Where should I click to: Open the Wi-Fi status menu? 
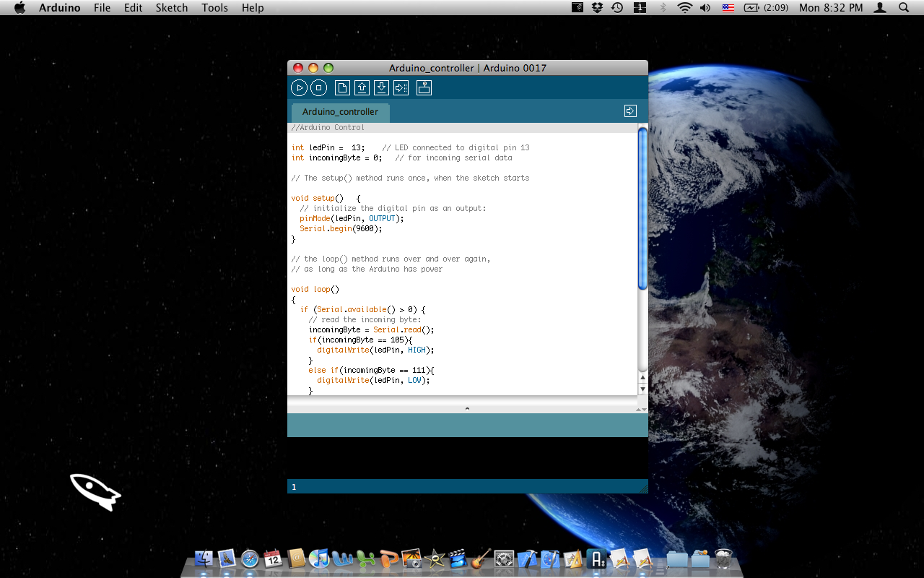point(684,8)
